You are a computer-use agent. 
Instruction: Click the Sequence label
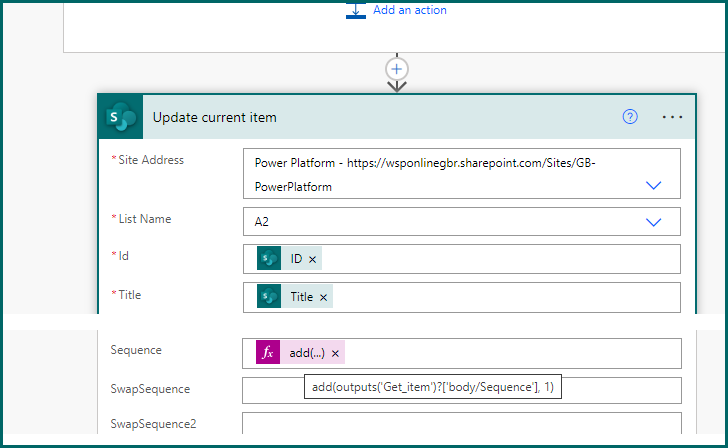[x=136, y=350]
